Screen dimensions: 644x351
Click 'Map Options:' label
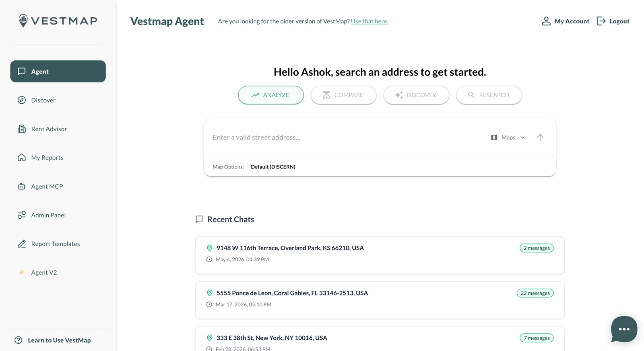tap(228, 167)
